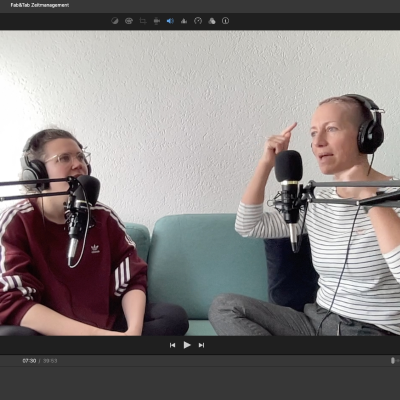Skip to the next clip
This screenshot has height=400, width=400.
[x=201, y=345]
